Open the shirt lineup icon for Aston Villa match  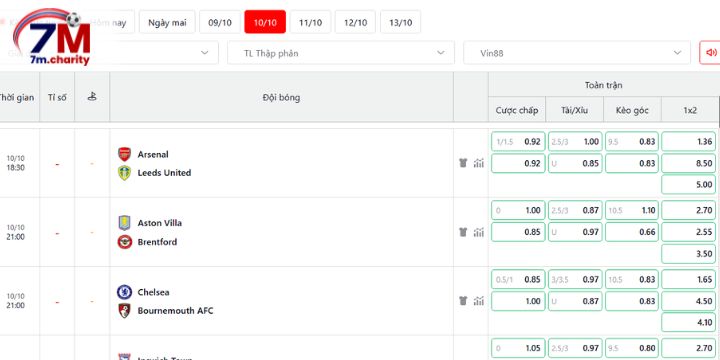(x=463, y=232)
